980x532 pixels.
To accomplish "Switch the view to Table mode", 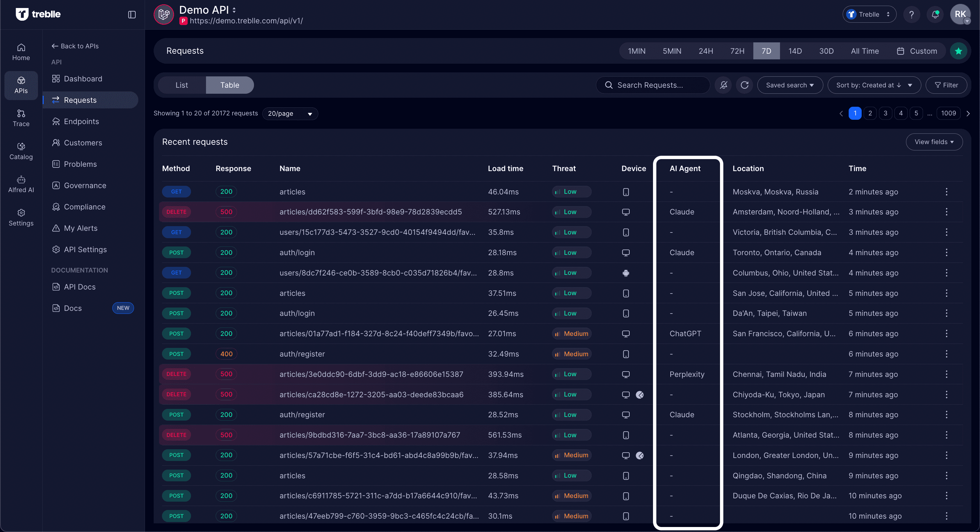I will [230, 85].
